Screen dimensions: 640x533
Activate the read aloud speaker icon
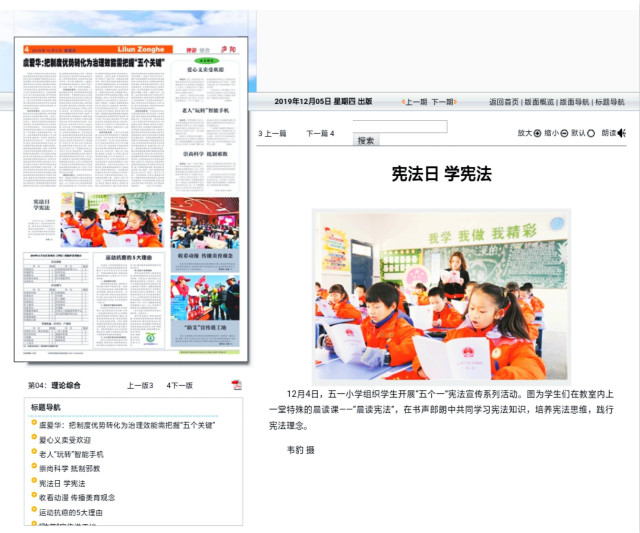(x=622, y=133)
